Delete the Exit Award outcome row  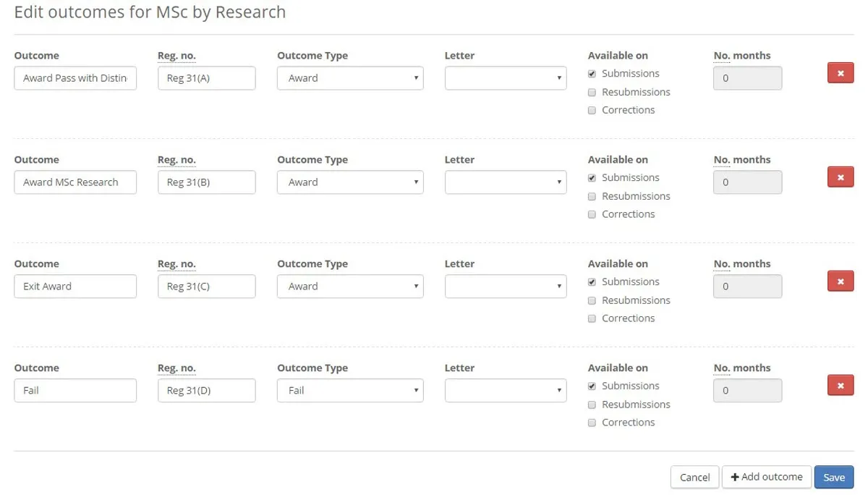click(x=840, y=281)
